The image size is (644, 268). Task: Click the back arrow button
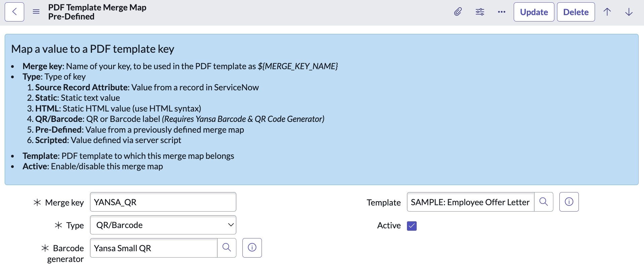point(14,12)
